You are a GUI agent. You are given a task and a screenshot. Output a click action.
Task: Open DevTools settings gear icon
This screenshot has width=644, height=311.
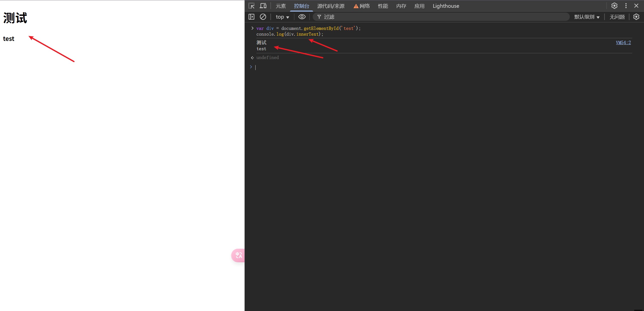614,6
